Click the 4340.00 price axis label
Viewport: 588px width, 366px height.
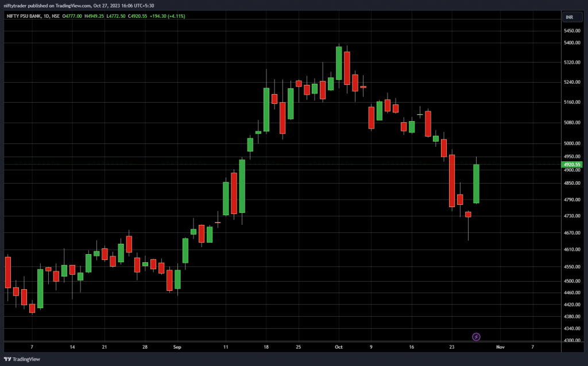click(572, 329)
